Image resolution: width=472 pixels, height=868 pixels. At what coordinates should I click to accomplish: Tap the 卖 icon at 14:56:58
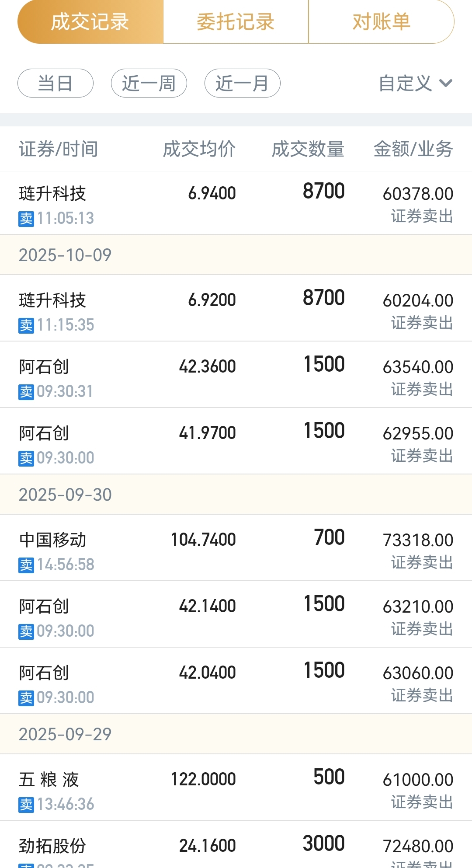click(x=26, y=565)
